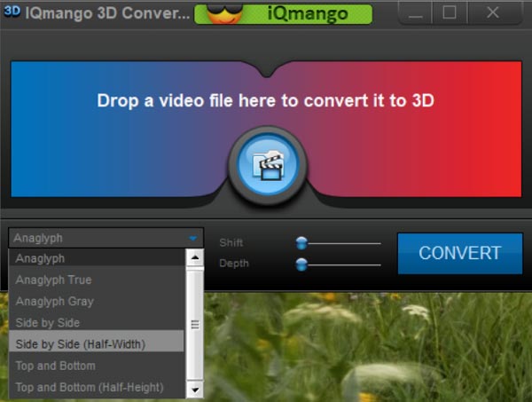Choose Anaglyph Gray option
This screenshot has height=402, width=532.
coord(97,301)
